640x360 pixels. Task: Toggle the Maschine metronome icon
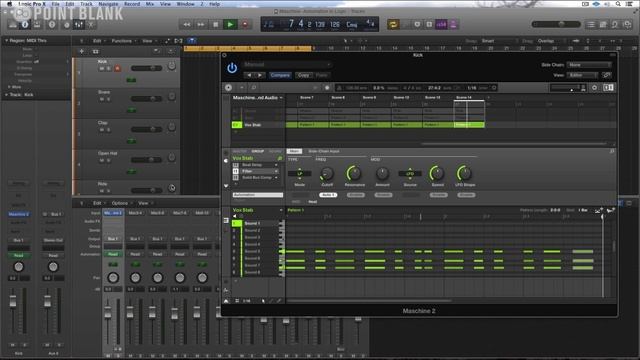click(x=339, y=88)
